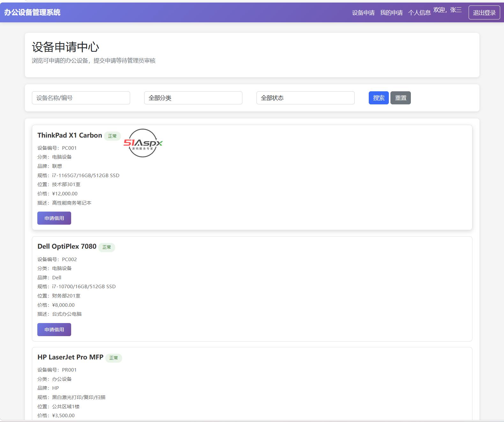Viewport: 504px width, 422px height.
Task: Click the spec i7-10700/16GB/512GB SSD
Action: [x=84, y=286]
